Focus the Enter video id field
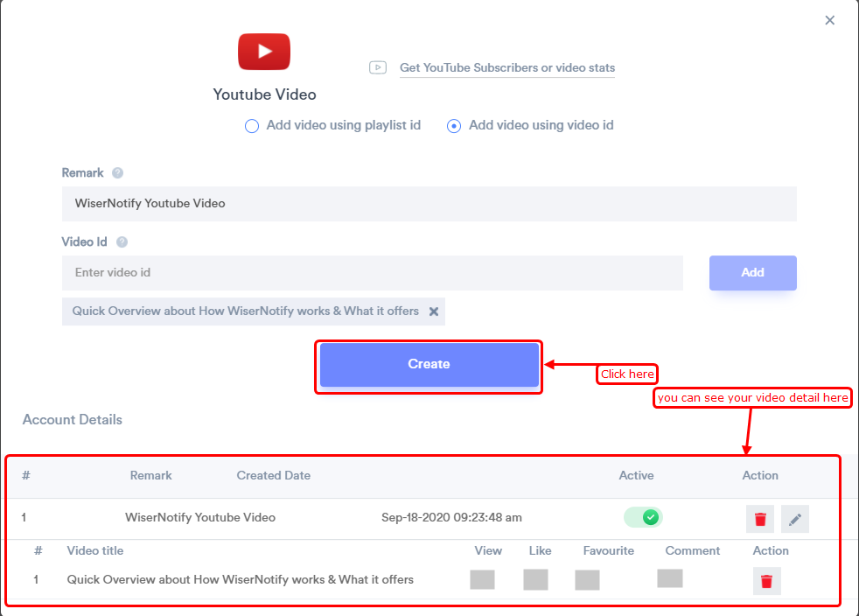 (x=373, y=272)
